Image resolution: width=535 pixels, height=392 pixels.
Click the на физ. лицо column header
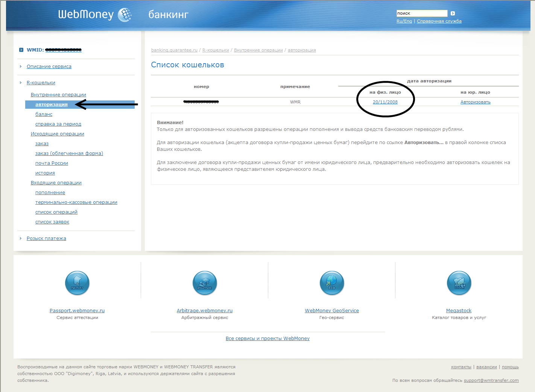[385, 92]
